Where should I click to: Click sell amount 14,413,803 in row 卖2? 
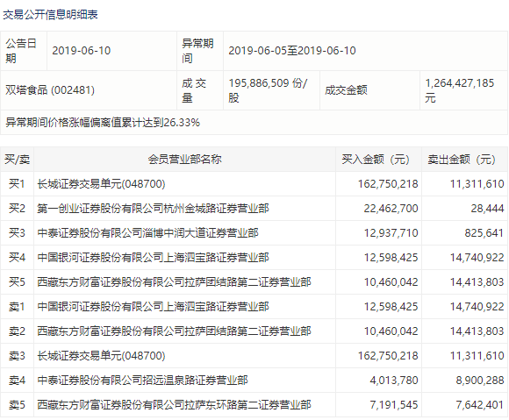pyautogui.click(x=477, y=331)
